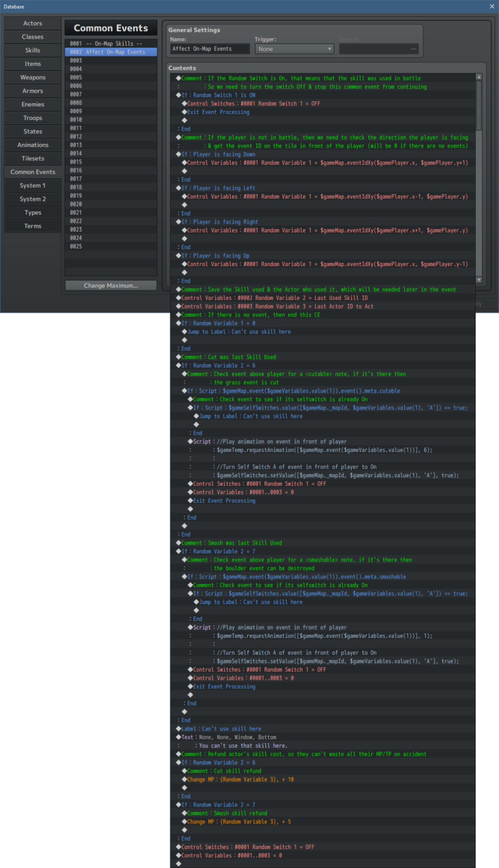Go to the Tilesets tab
This screenshot has height=868, width=499.
33,158
